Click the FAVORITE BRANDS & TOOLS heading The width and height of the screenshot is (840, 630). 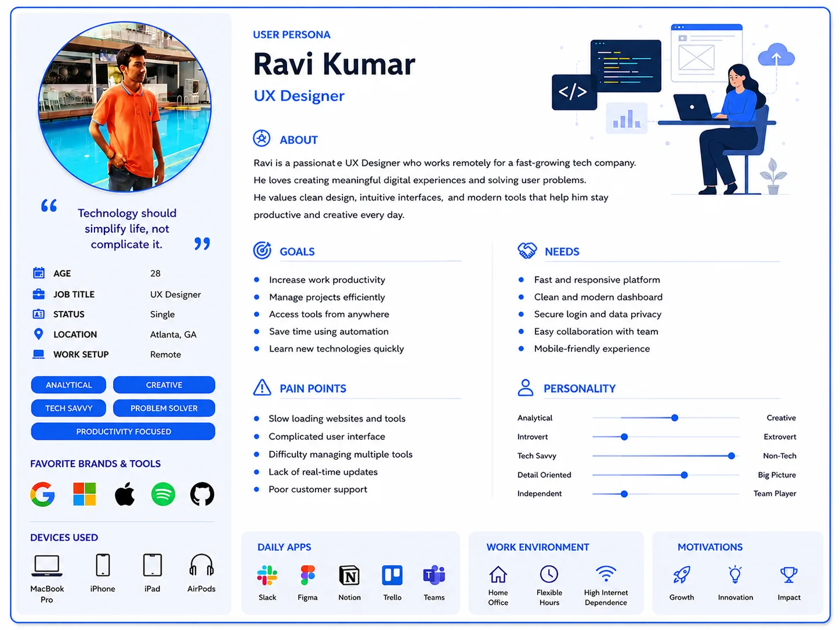pyautogui.click(x=95, y=464)
